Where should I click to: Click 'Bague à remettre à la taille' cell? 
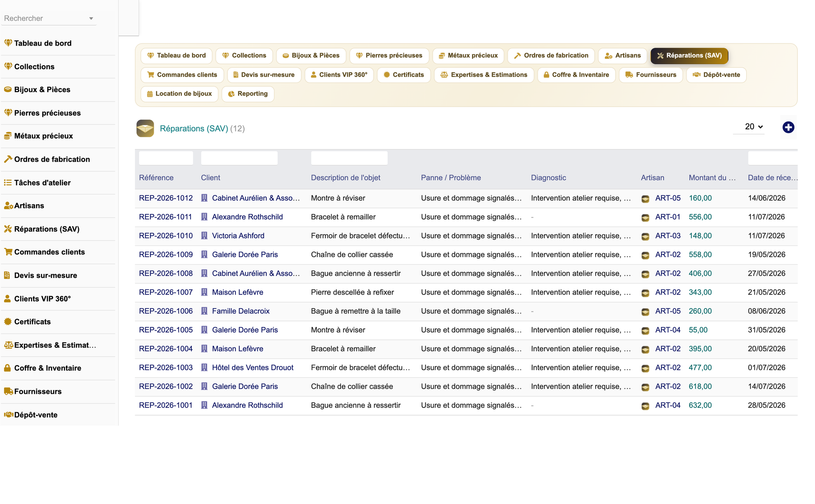pos(356,311)
